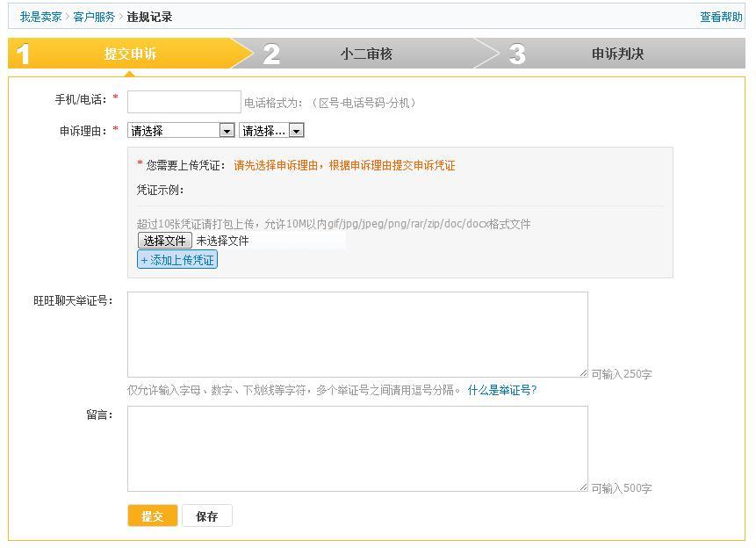756x548 pixels.
Task: Select step 3 申诉判决 tab
Action: tap(617, 54)
